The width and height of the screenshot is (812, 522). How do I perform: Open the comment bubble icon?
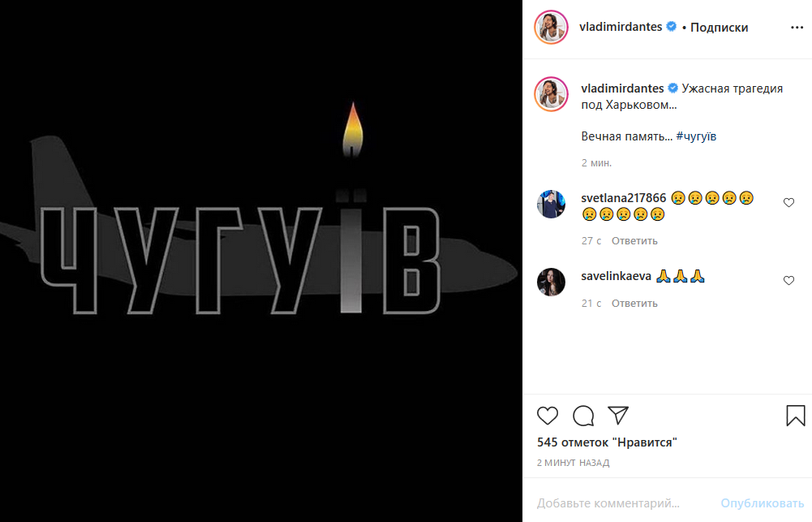(x=583, y=416)
